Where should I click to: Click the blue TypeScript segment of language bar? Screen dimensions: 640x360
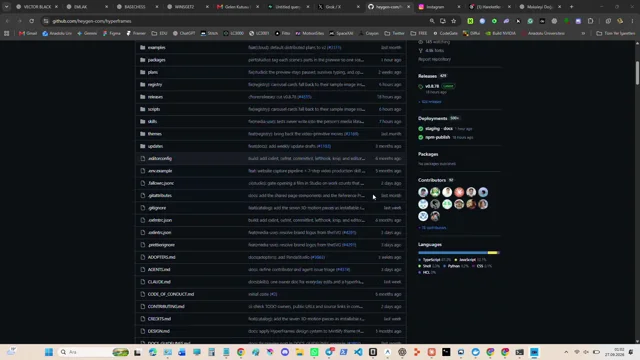(453, 253)
